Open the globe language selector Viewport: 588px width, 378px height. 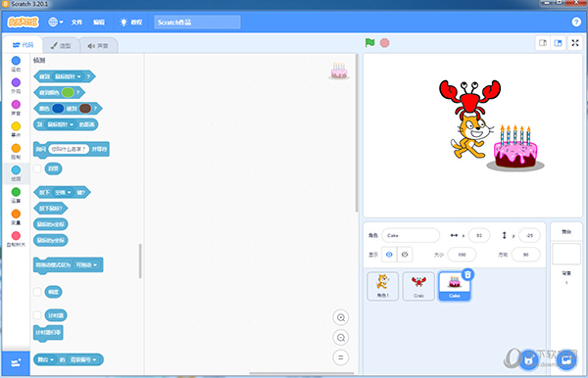(55, 23)
